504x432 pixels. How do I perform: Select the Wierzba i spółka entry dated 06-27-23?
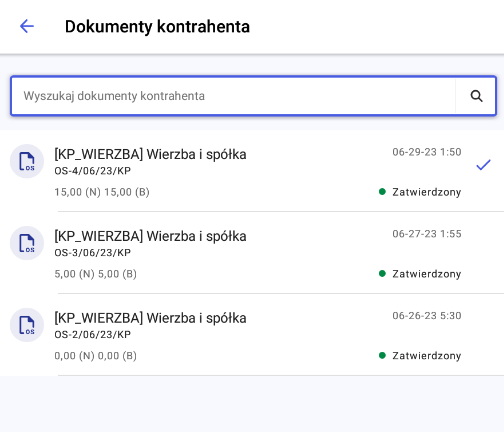click(252, 253)
